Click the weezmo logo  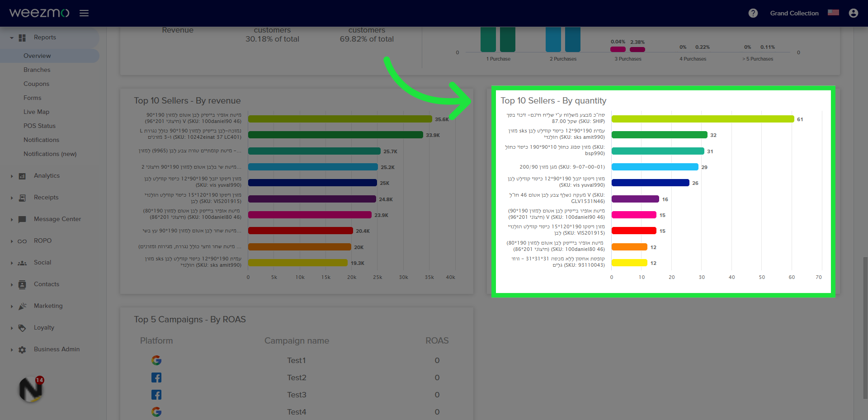(x=39, y=13)
